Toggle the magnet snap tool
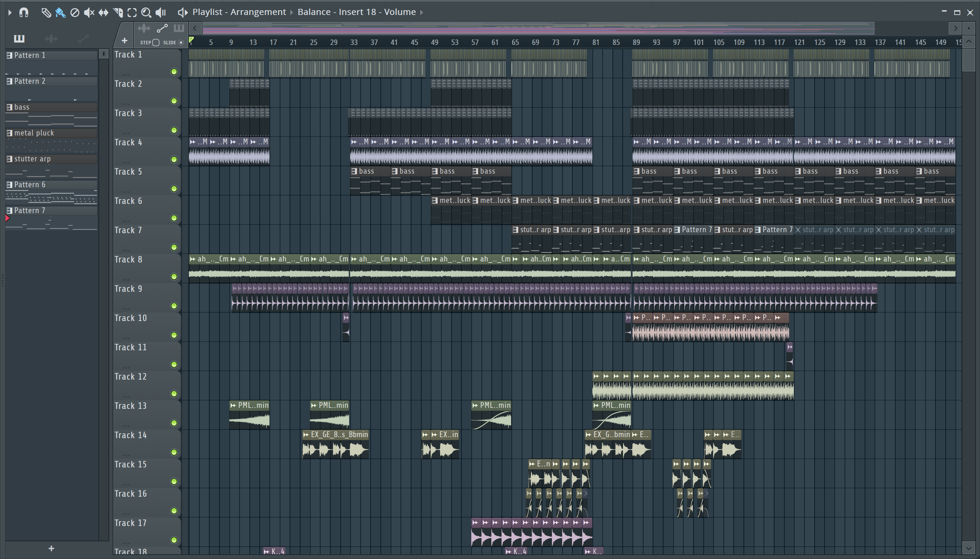This screenshot has width=980, height=559. pos(24,12)
